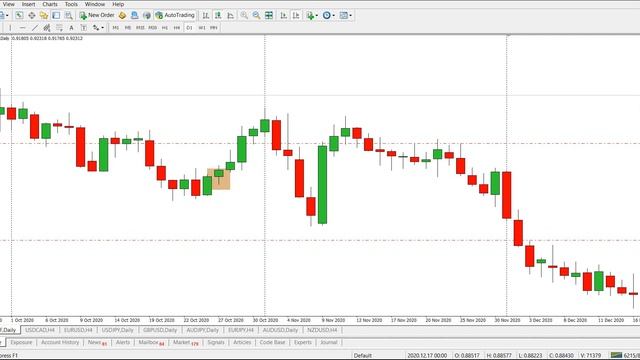Open the Tools menu
640x360 pixels.
(x=71, y=4)
